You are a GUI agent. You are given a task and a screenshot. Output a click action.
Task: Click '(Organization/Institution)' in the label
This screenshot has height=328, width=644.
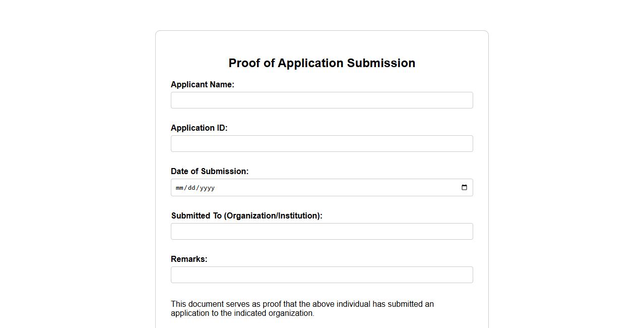(273, 216)
